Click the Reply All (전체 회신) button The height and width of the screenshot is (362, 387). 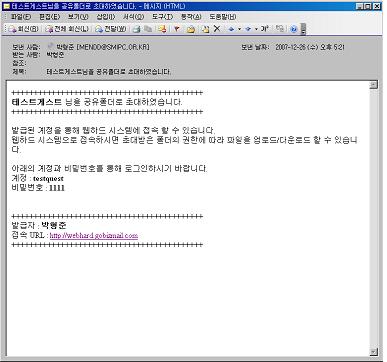pos(67,29)
